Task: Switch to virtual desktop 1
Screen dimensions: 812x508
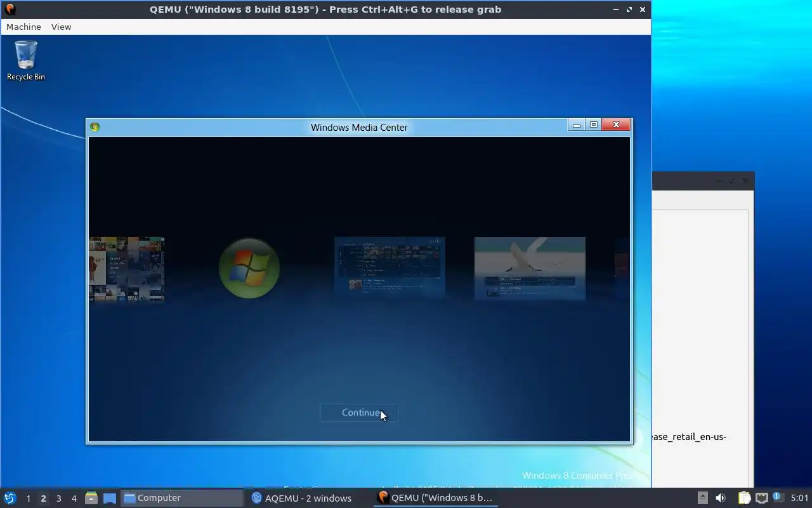Action: pyautogui.click(x=28, y=498)
